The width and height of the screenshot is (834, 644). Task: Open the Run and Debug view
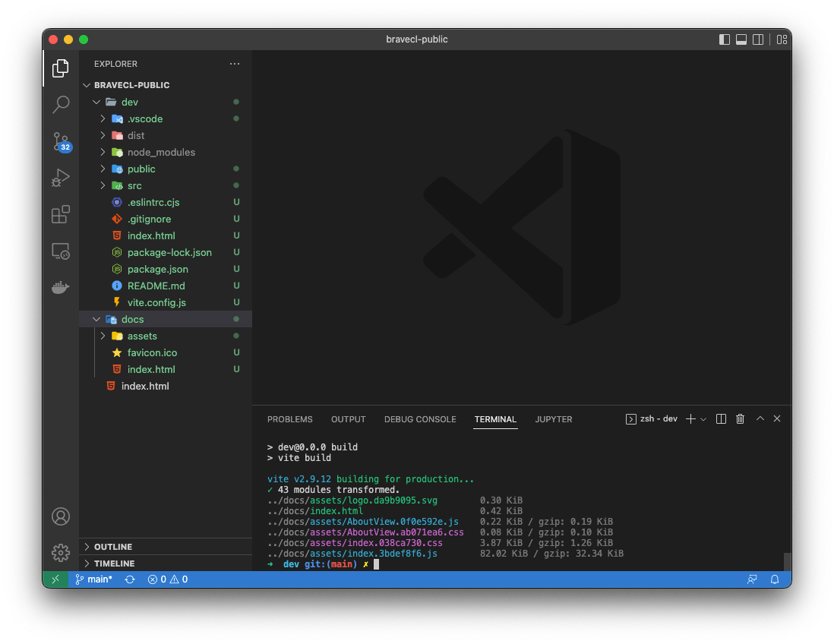[x=61, y=178]
